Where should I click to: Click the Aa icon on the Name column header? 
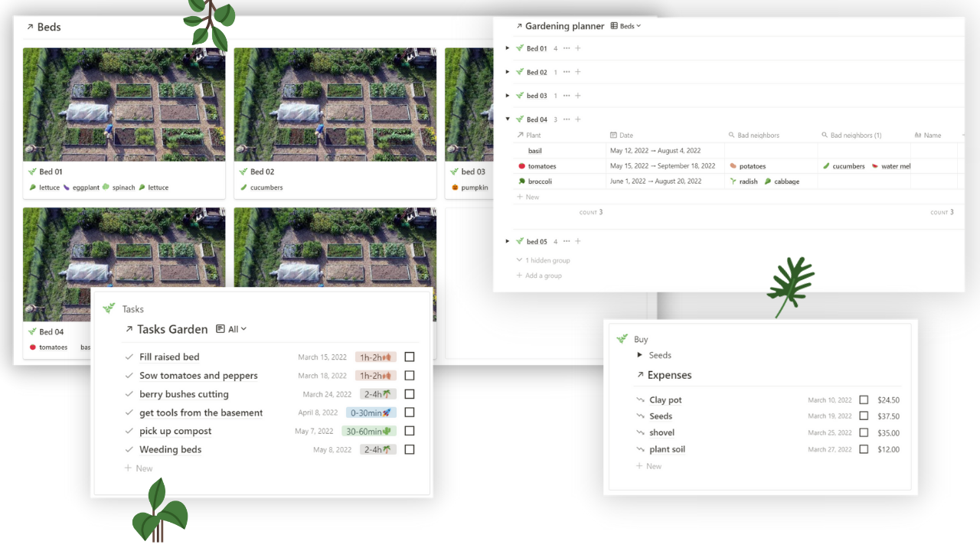click(920, 135)
